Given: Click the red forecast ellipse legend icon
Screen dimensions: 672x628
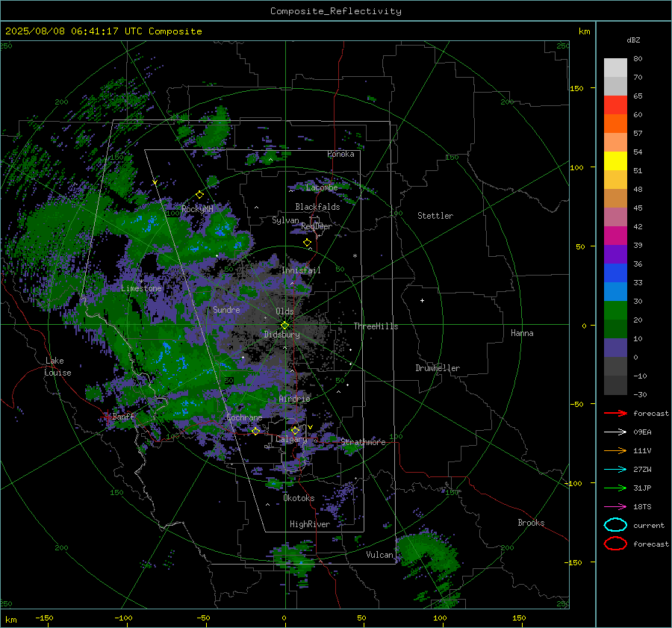Looking at the screenshot, I should tap(615, 544).
